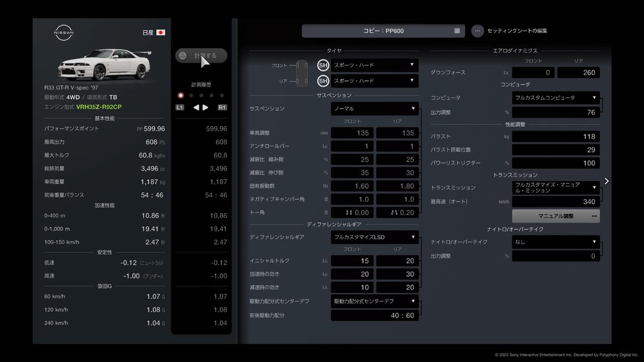Screen dimensions: 644x362
Task: Select front-rear torque distribution 40:60 field
Action: 375,315
